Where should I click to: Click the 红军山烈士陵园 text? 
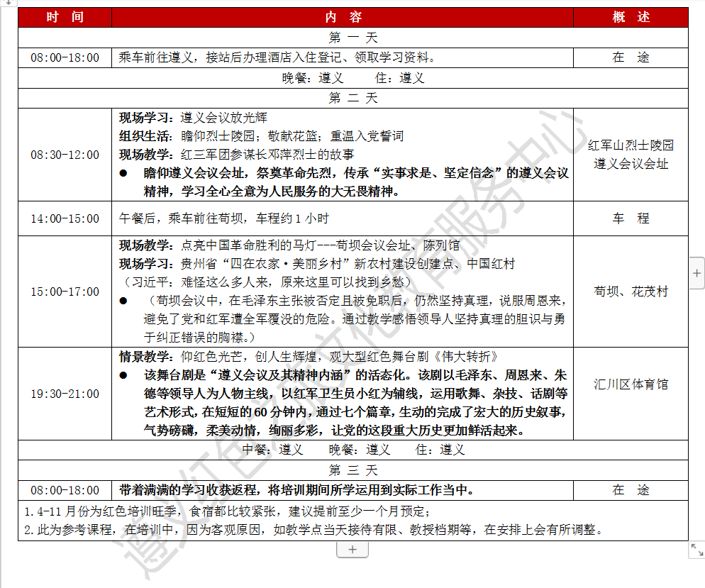[x=631, y=145]
